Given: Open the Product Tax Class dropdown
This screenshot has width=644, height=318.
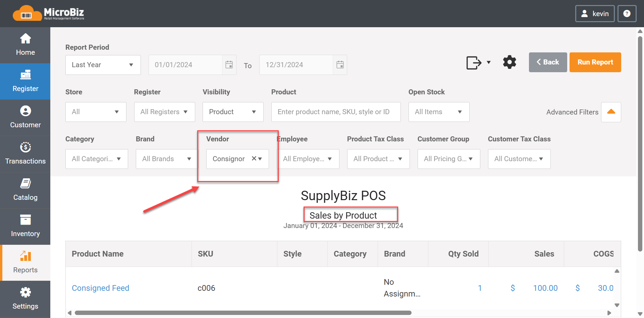Looking at the screenshot, I should (378, 159).
